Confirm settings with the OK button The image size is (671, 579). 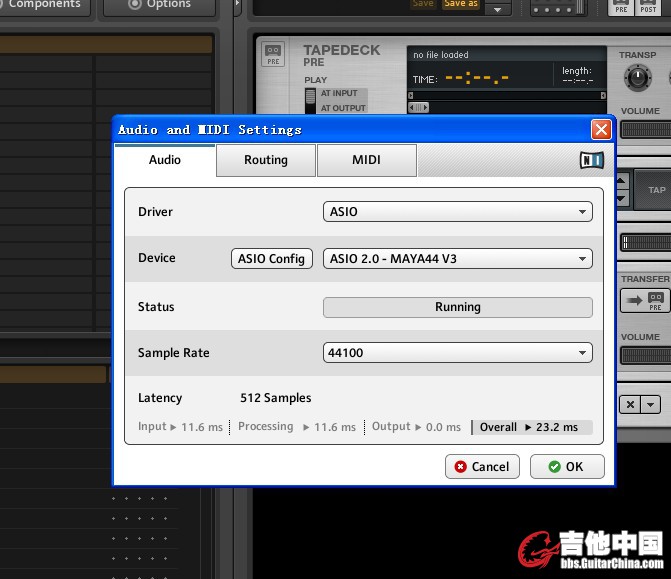[567, 466]
